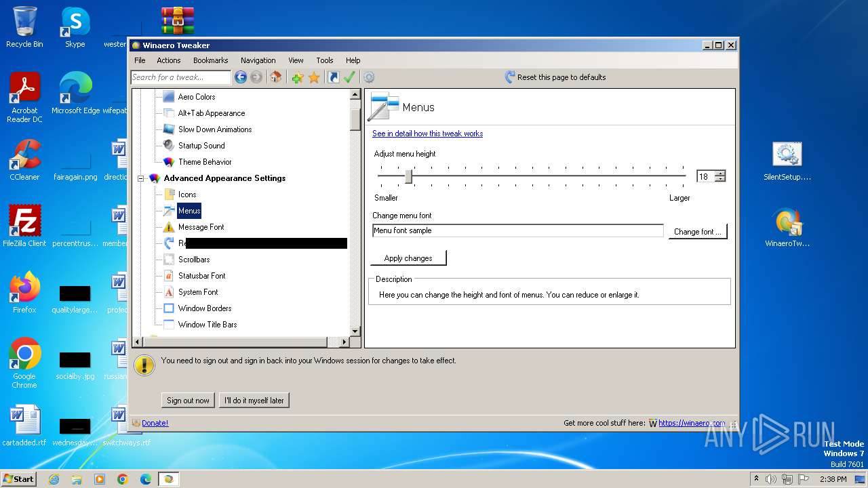Click I'll do it myself later
868x488 pixels.
(x=254, y=401)
